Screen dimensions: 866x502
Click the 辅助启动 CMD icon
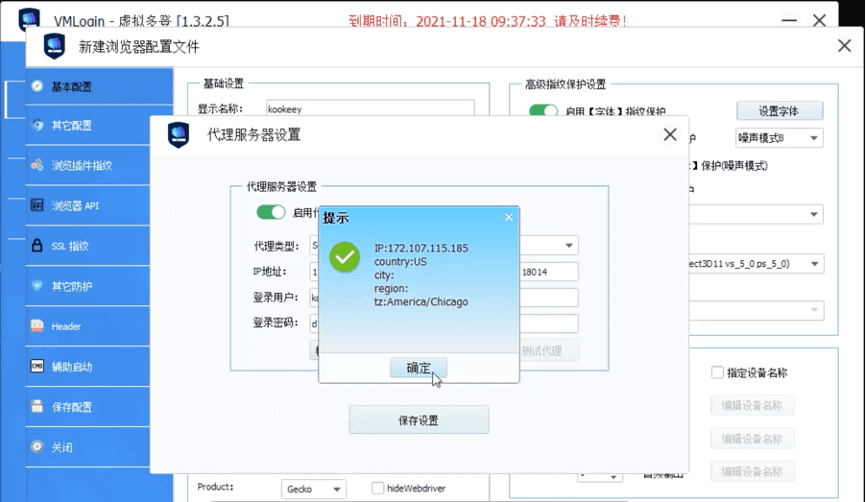pos(37,366)
